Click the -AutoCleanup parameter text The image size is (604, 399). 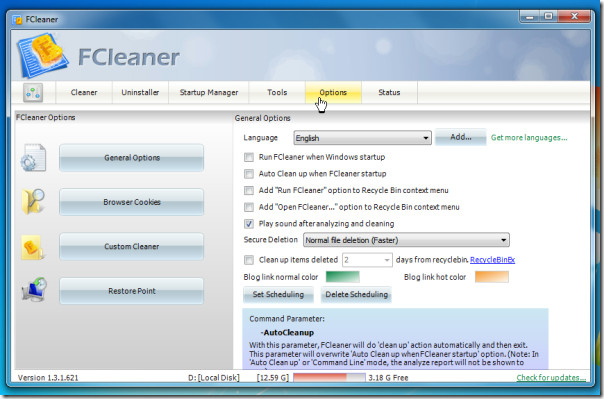click(287, 332)
